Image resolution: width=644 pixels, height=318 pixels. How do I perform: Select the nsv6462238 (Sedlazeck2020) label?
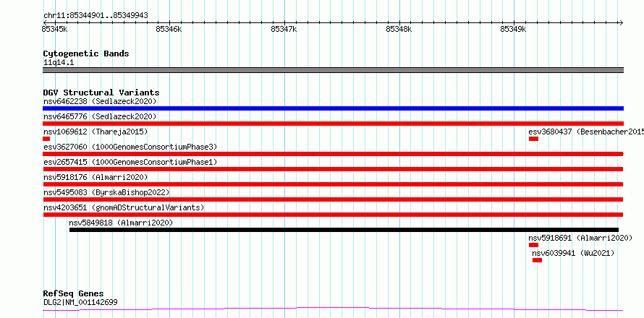(100, 101)
